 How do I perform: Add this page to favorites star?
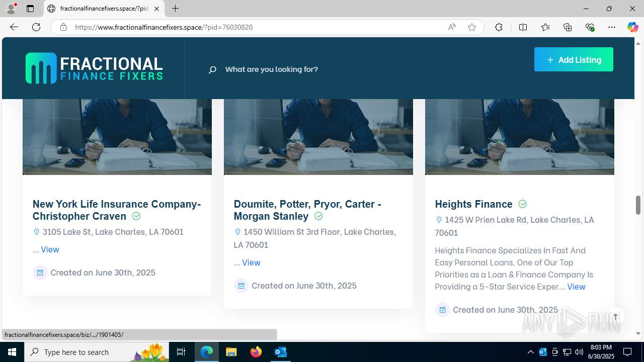tap(472, 27)
